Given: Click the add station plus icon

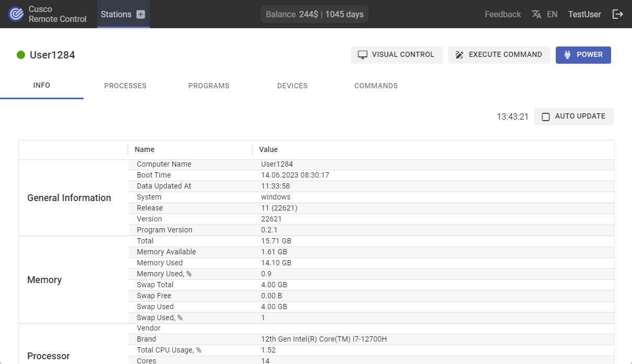Looking at the screenshot, I should (x=141, y=15).
